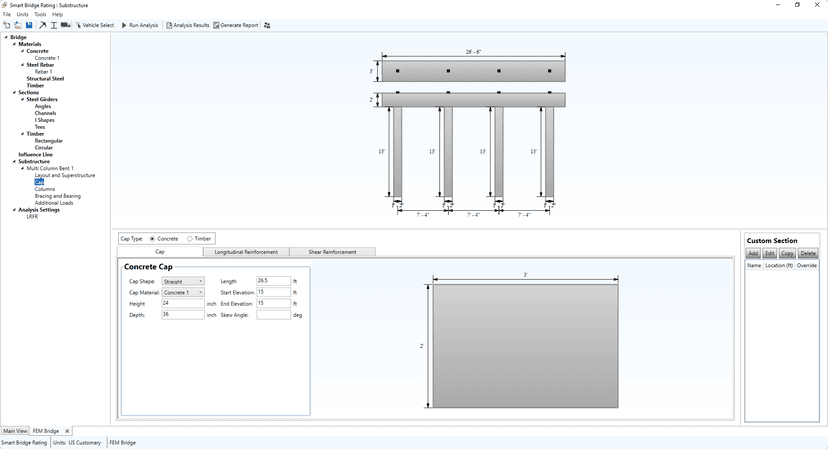Close the FEM Bridge tab
This screenshot has height=449, width=828.
pyautogui.click(x=68, y=431)
